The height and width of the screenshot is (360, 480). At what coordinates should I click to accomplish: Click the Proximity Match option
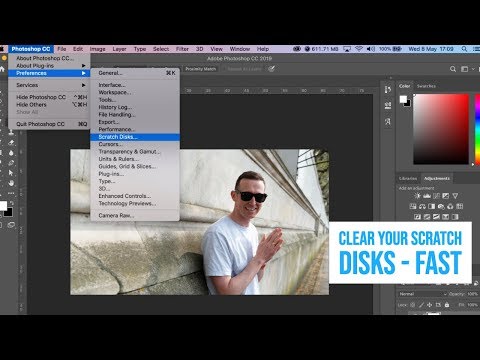[201, 69]
